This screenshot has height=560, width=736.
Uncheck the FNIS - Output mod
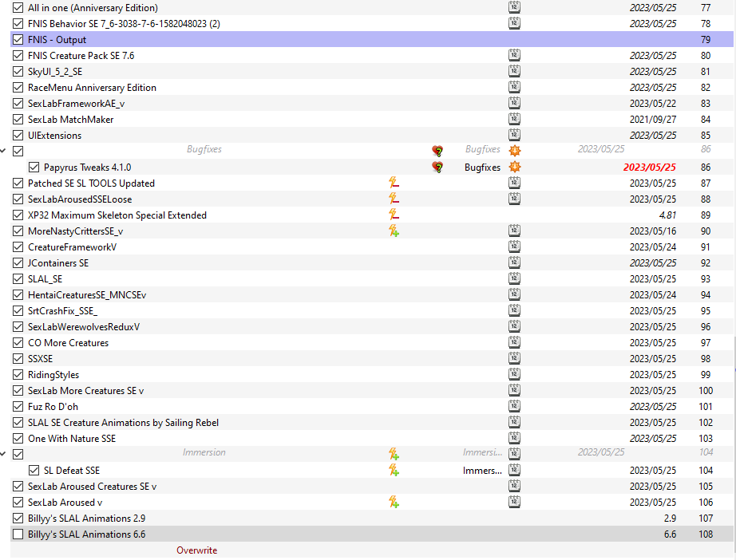pyautogui.click(x=18, y=39)
